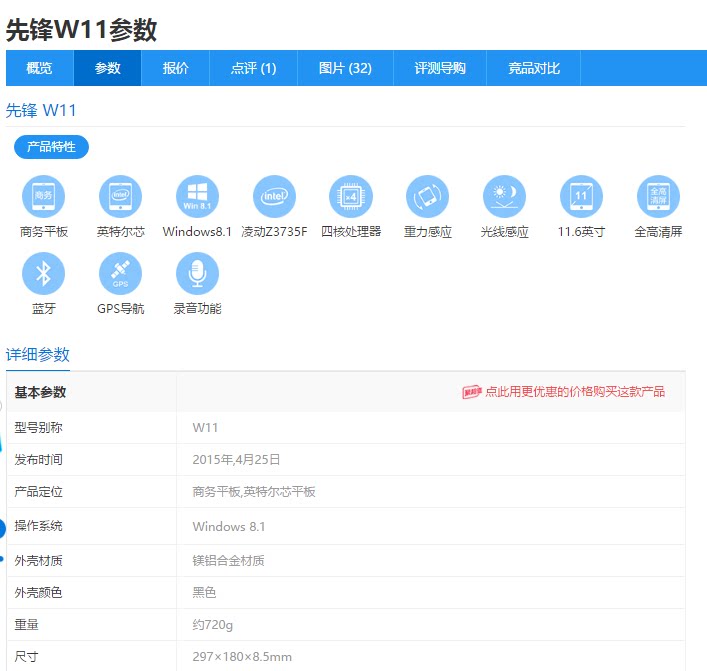Click the 全高清屏 display icon
The height and width of the screenshot is (671, 707).
(x=658, y=197)
